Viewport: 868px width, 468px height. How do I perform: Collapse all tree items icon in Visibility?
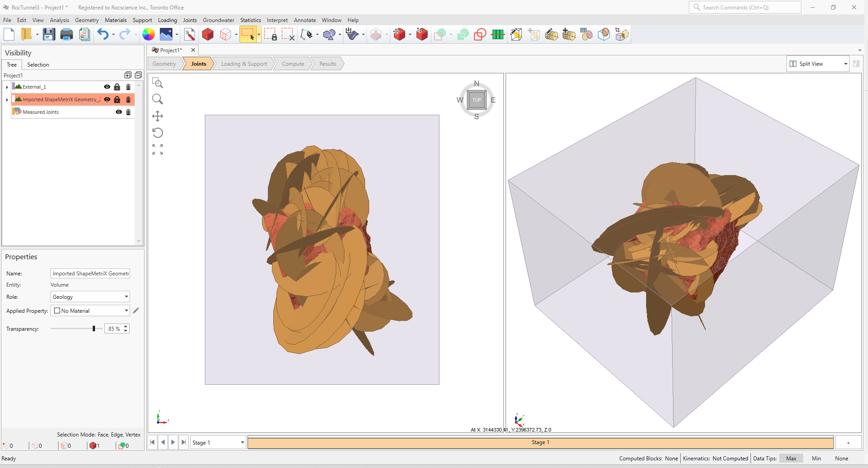138,75
